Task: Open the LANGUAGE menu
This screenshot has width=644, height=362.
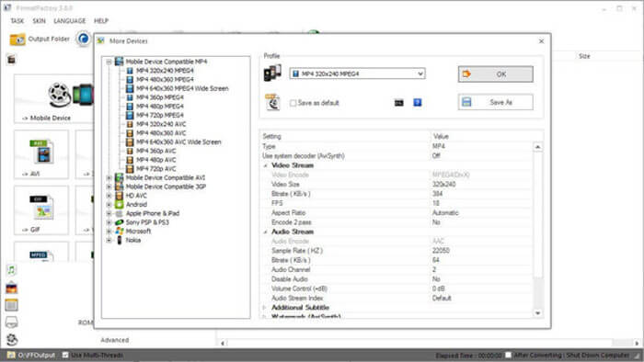Action: coord(69,21)
